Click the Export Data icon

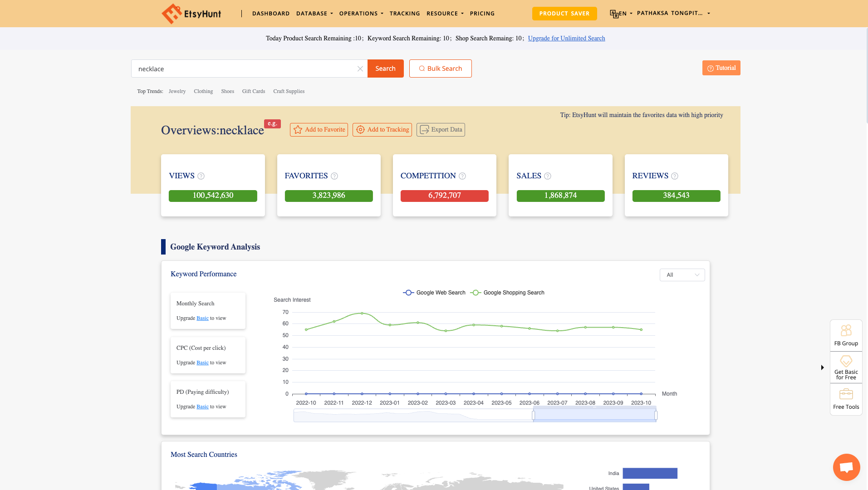click(424, 130)
